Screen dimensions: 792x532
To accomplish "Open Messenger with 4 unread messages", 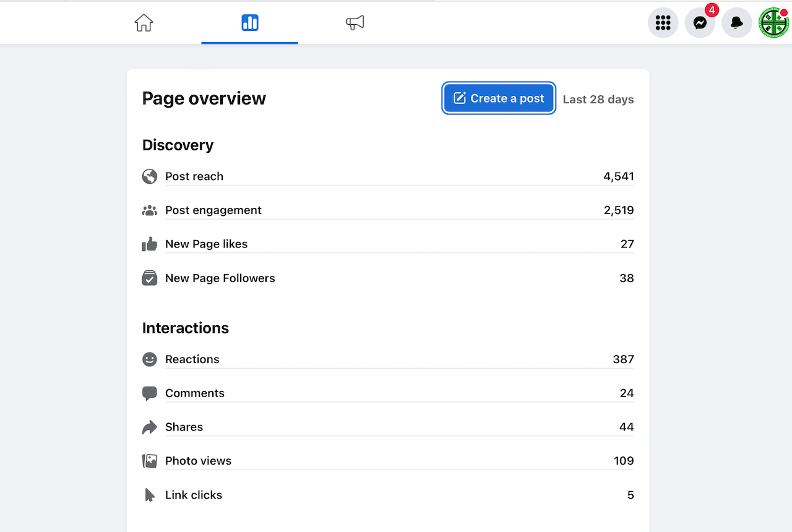I will click(700, 23).
